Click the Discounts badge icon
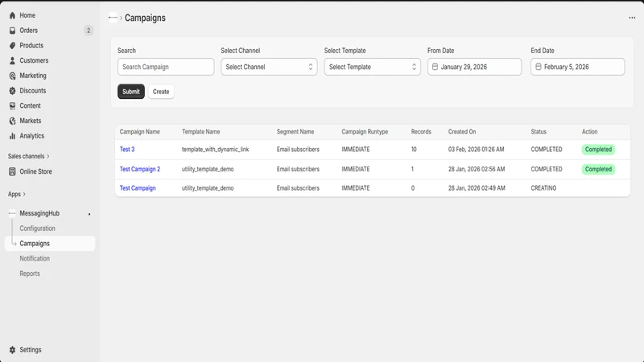The width and height of the screenshot is (644, 362). pyautogui.click(x=12, y=91)
